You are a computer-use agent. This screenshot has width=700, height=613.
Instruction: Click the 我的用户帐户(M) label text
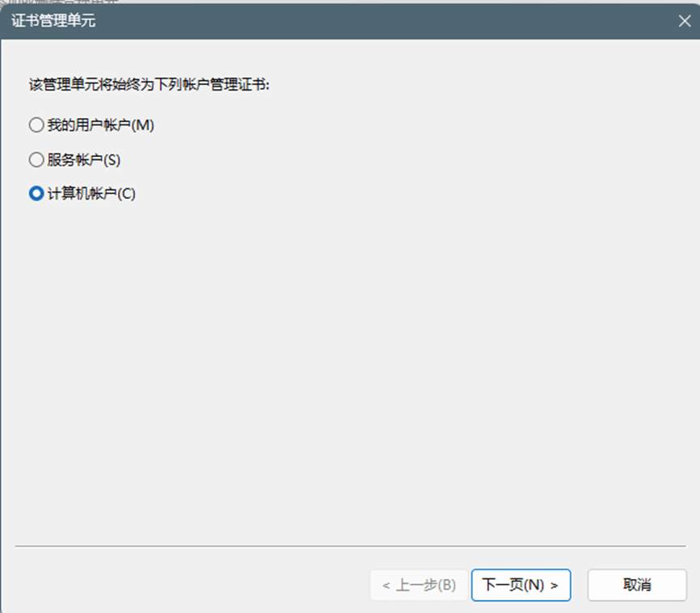pyautogui.click(x=101, y=125)
